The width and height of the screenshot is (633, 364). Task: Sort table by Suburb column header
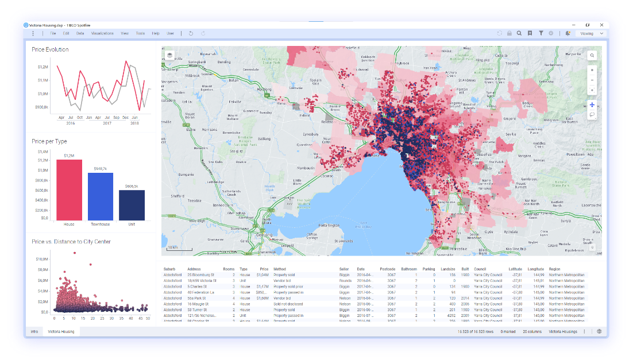click(x=169, y=269)
